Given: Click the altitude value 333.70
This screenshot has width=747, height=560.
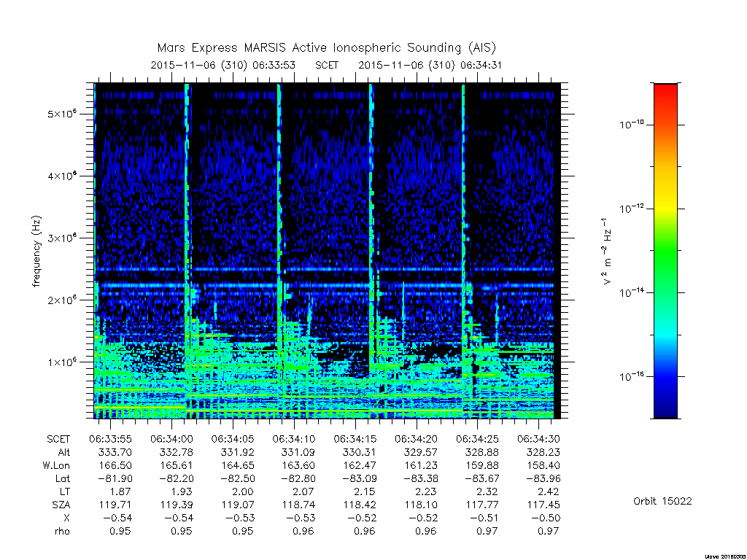Looking at the screenshot, I should (x=115, y=452).
